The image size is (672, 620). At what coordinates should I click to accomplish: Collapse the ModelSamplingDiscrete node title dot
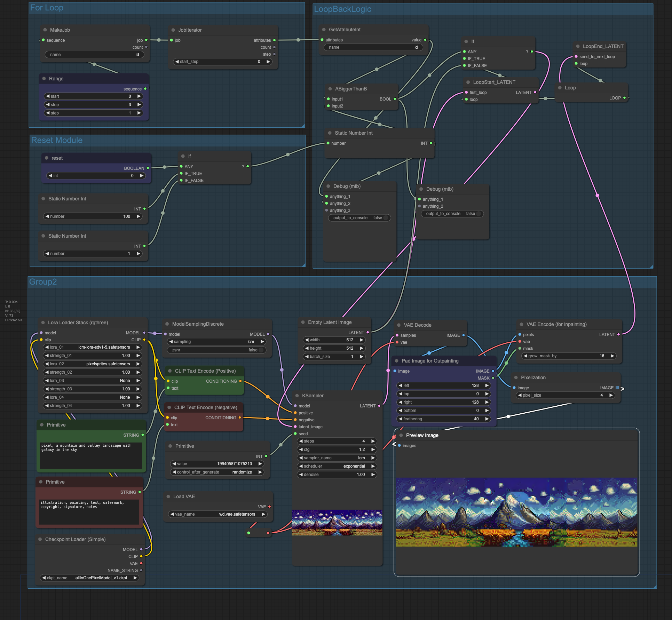pyautogui.click(x=167, y=324)
